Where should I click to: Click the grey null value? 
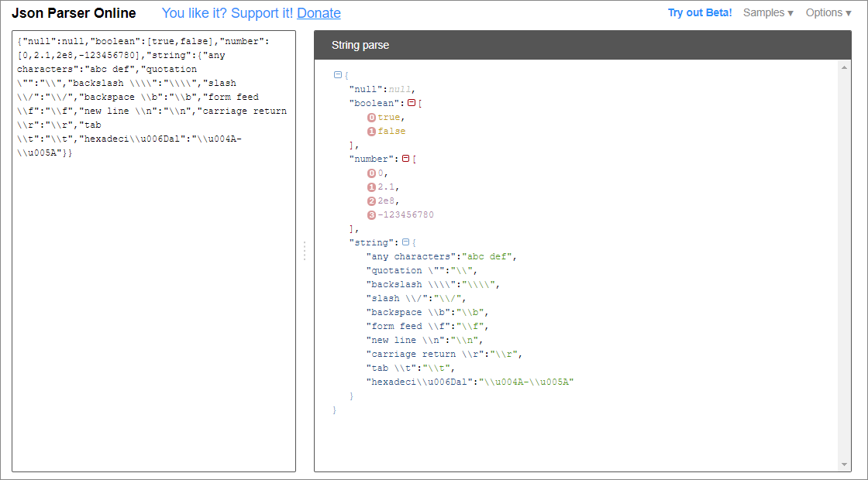(400, 89)
